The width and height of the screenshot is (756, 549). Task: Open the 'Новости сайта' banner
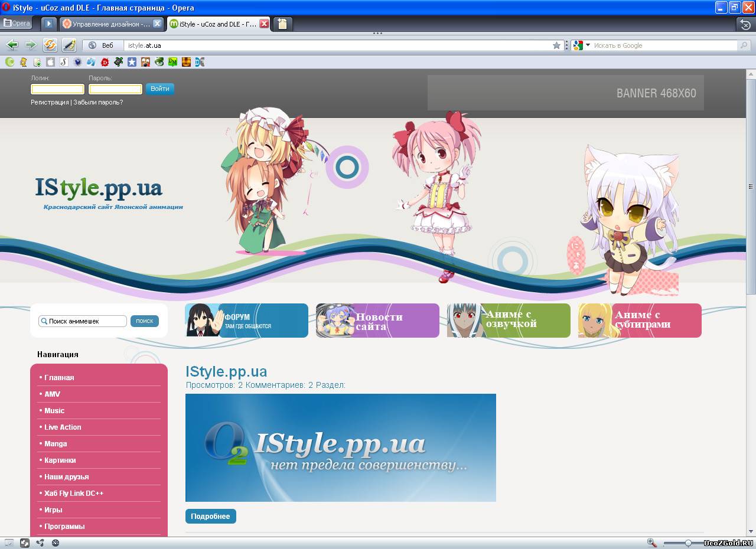[x=377, y=321]
